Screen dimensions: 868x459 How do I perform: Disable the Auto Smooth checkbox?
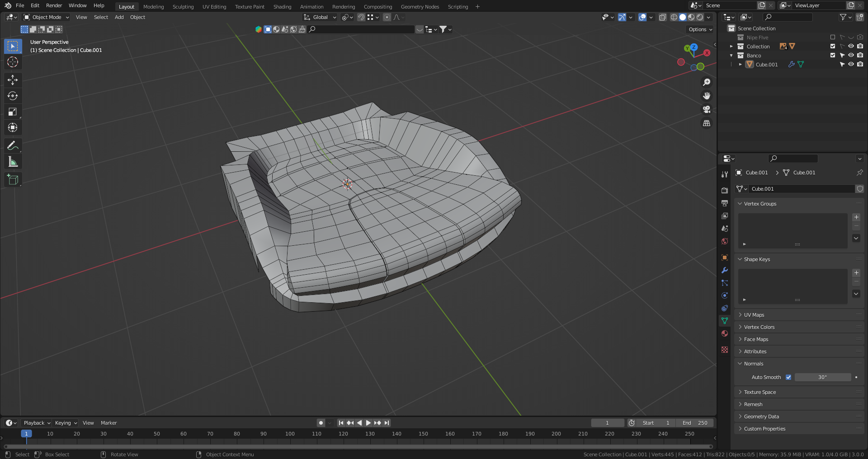tap(788, 377)
